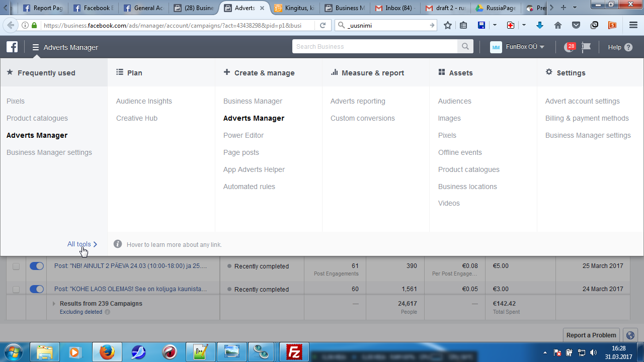Click the Report a Problem button
Image resolution: width=644 pixels, height=362 pixels.
(591, 335)
